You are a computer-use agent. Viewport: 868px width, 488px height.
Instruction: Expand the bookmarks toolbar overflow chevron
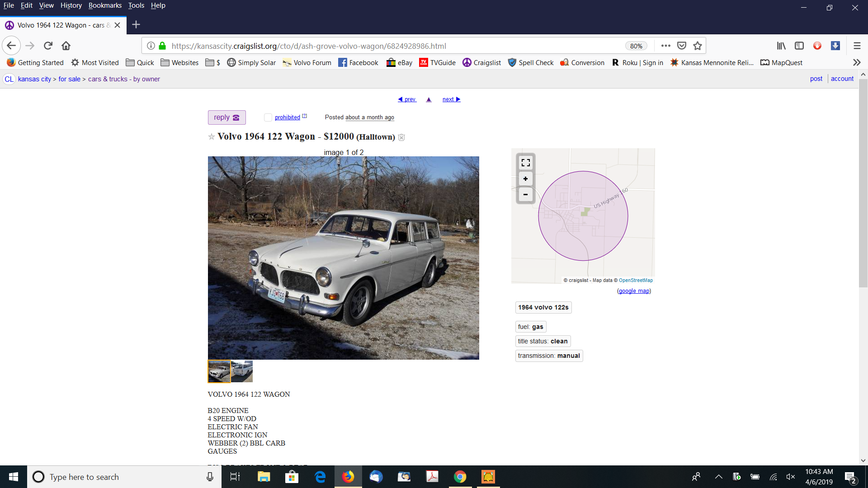tap(857, 62)
